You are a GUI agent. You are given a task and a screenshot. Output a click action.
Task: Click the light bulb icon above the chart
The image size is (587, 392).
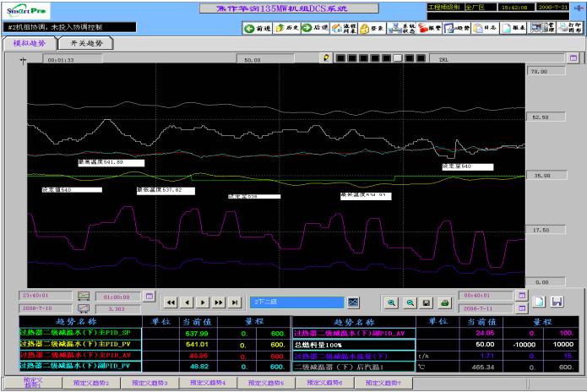click(x=326, y=59)
